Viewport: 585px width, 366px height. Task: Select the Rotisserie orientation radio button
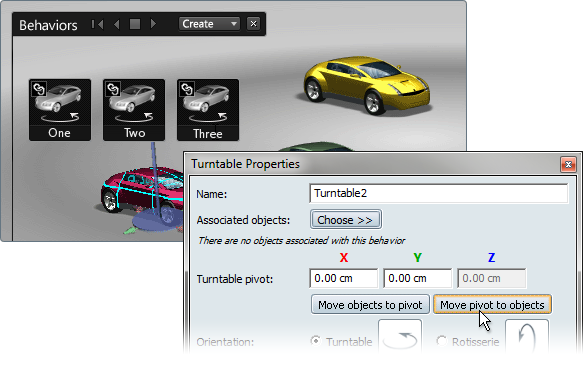coord(441,341)
